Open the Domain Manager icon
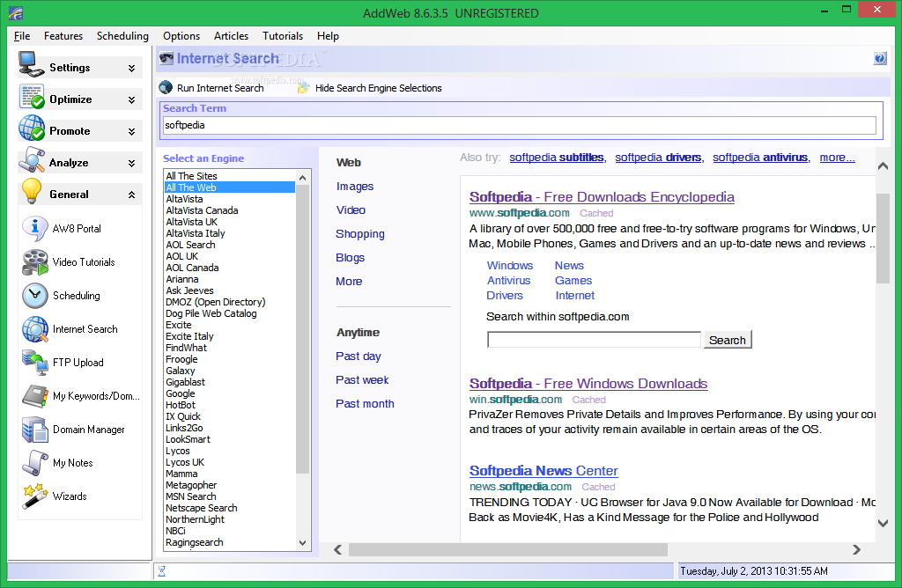 [35, 430]
